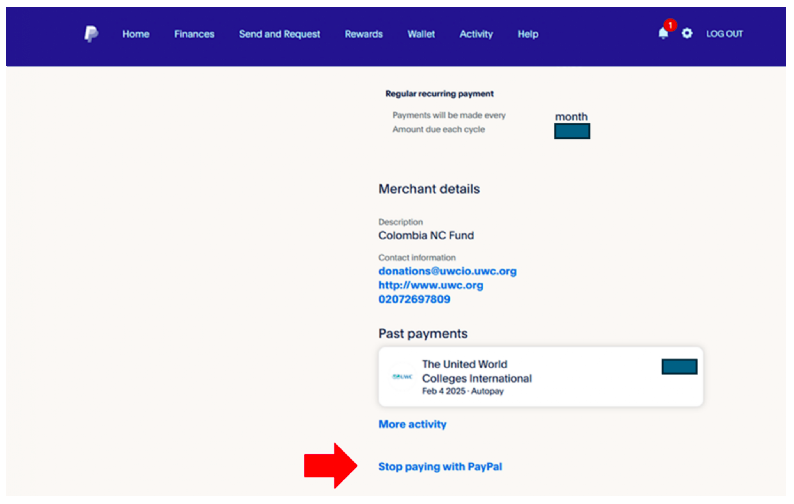
Task: Open the More activity link
Action: point(413,424)
